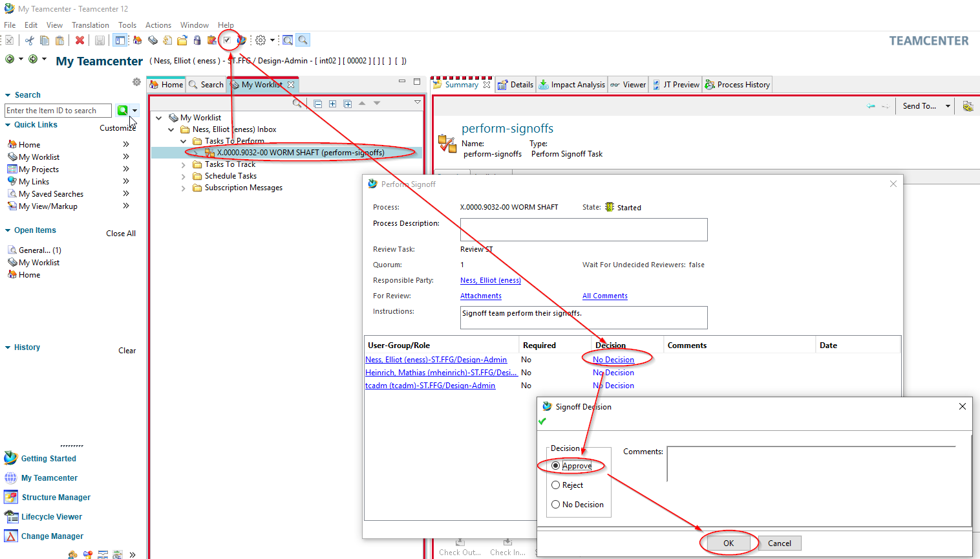Open the Translation menu
The image size is (980, 559).
(x=90, y=25)
